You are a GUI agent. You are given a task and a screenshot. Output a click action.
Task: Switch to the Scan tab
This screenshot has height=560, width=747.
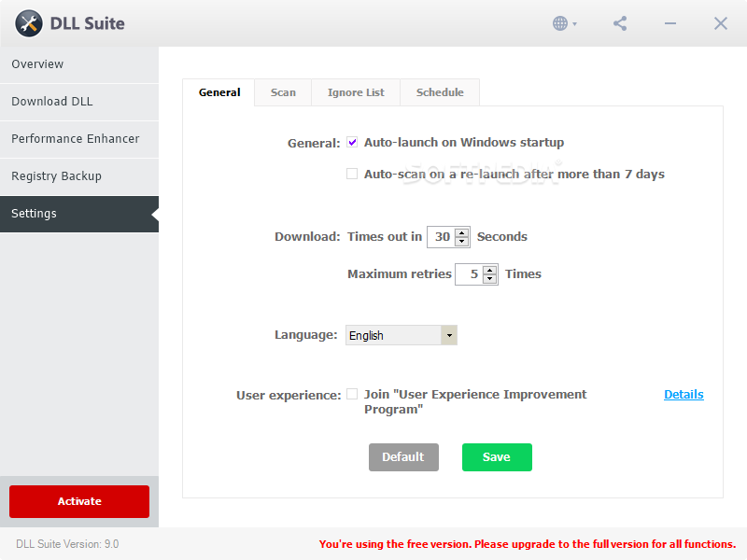tap(283, 92)
